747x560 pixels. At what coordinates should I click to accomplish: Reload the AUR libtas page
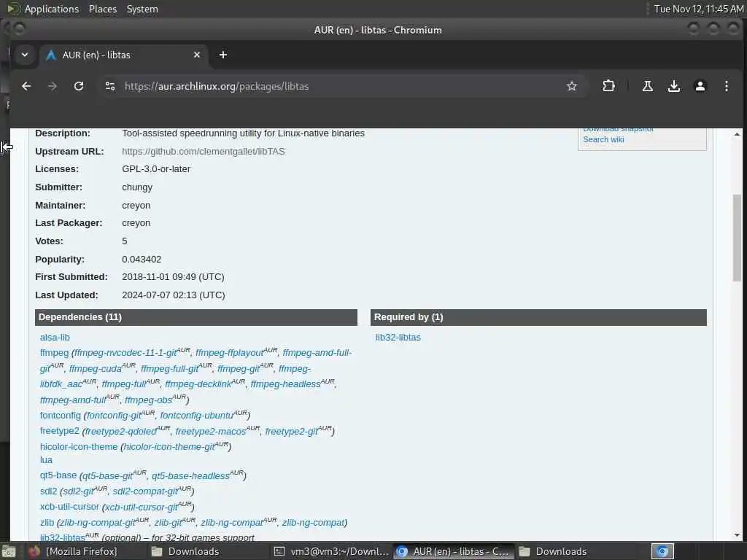pyautogui.click(x=79, y=86)
